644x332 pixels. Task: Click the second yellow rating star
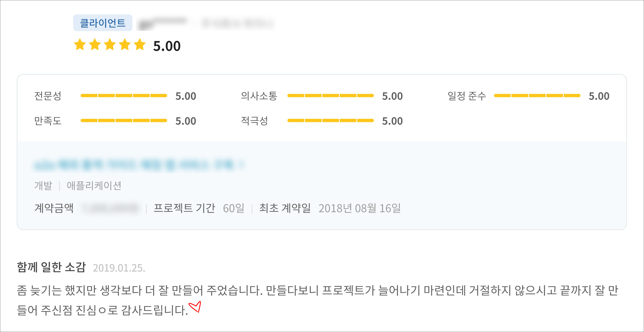(95, 45)
